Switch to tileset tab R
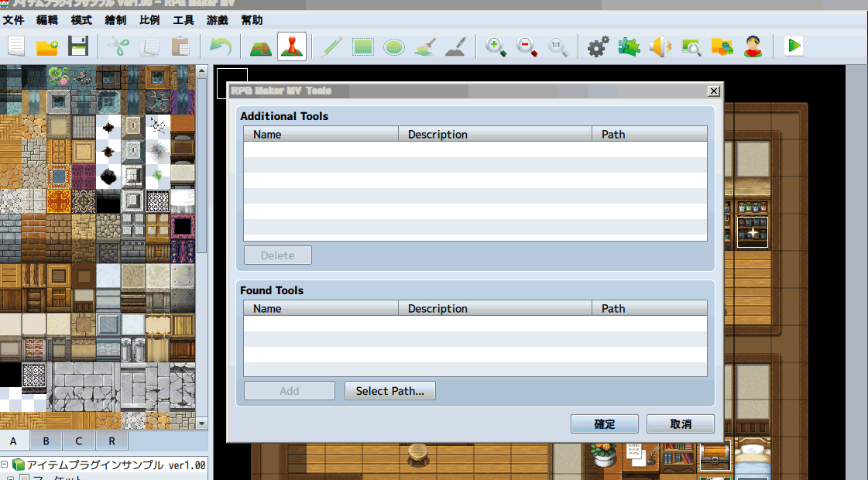This screenshot has width=868, height=480. [112, 441]
